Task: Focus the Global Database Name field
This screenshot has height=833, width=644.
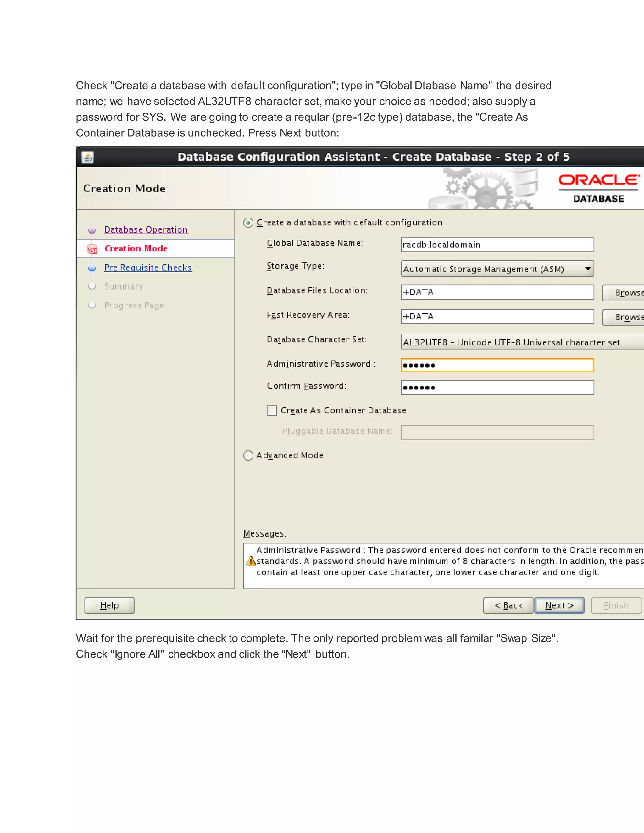Action: click(497, 245)
